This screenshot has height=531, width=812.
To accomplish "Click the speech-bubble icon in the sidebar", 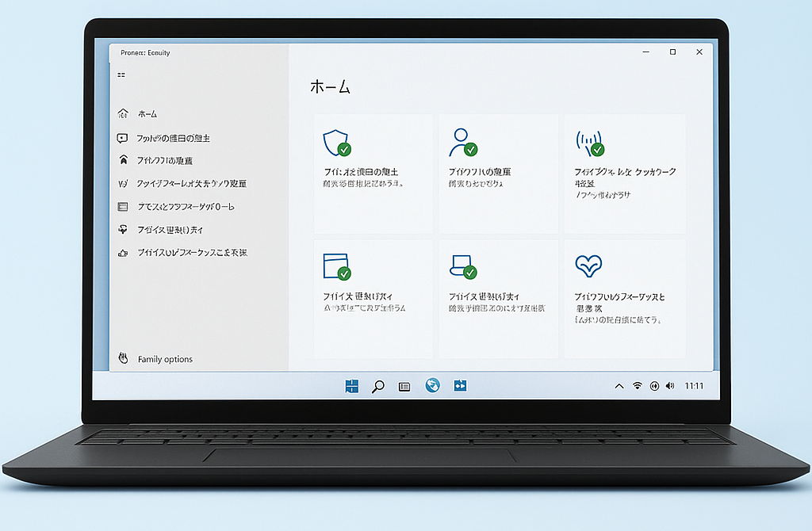I will (x=124, y=137).
